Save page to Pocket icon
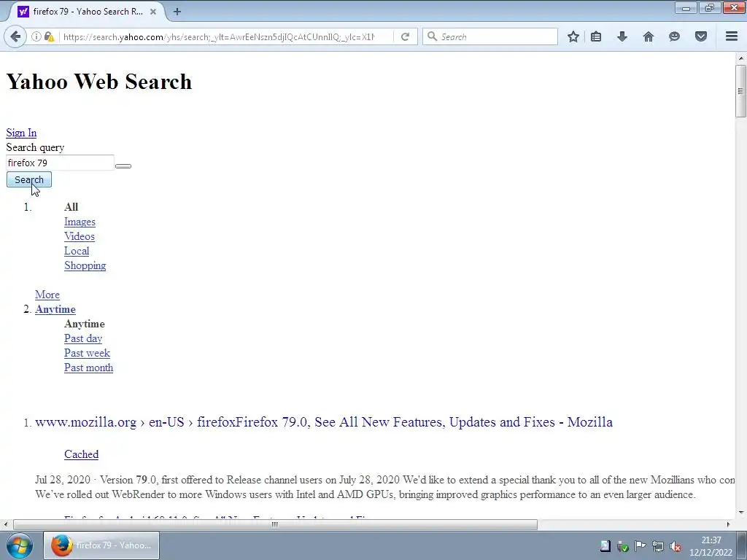Image resolution: width=747 pixels, height=560 pixels. pos(701,36)
